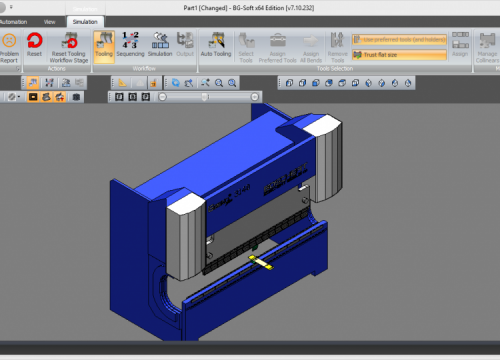Viewport: 500px width, 360px height.
Task: Click the zoom fit magnifier icon
Action: point(232,83)
